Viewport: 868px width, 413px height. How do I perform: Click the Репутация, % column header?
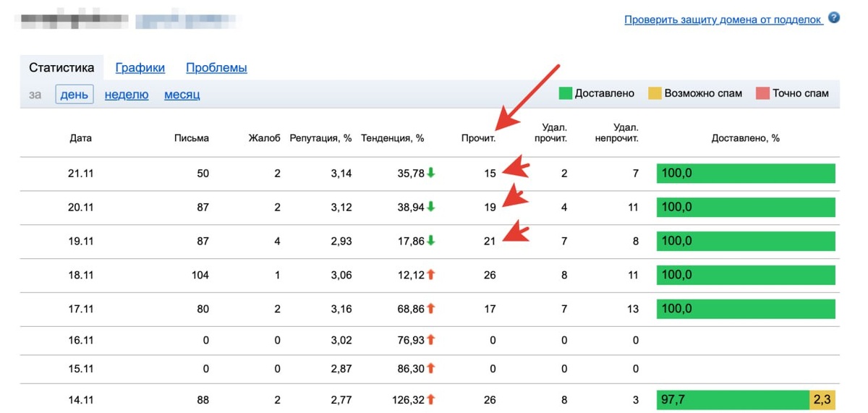(320, 138)
